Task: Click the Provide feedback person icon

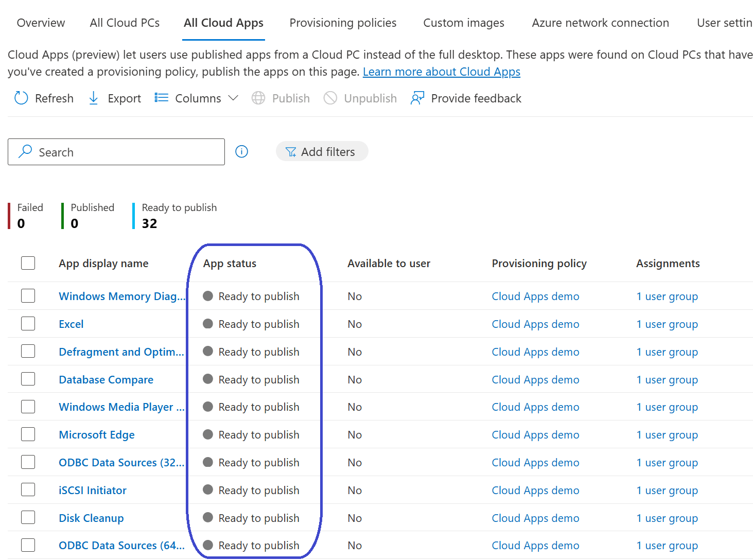Action: point(417,98)
